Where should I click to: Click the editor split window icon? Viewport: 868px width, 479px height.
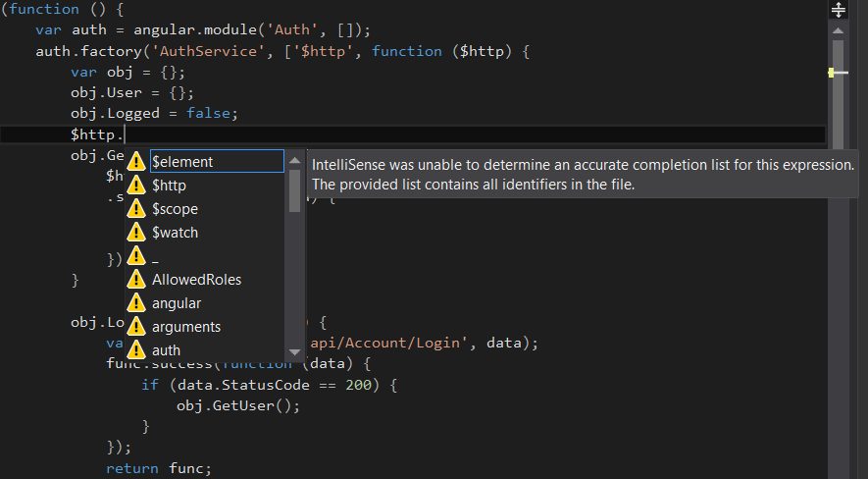[x=838, y=10]
